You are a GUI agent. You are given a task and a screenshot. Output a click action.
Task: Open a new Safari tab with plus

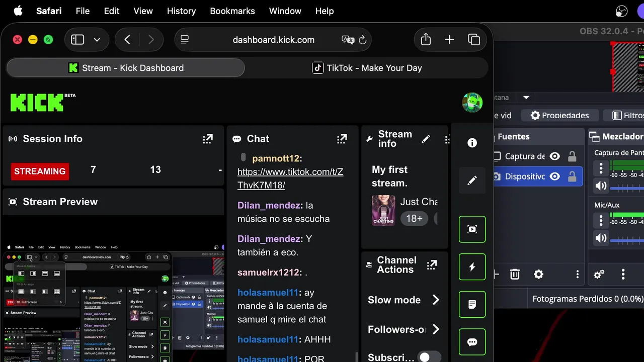coord(449,40)
